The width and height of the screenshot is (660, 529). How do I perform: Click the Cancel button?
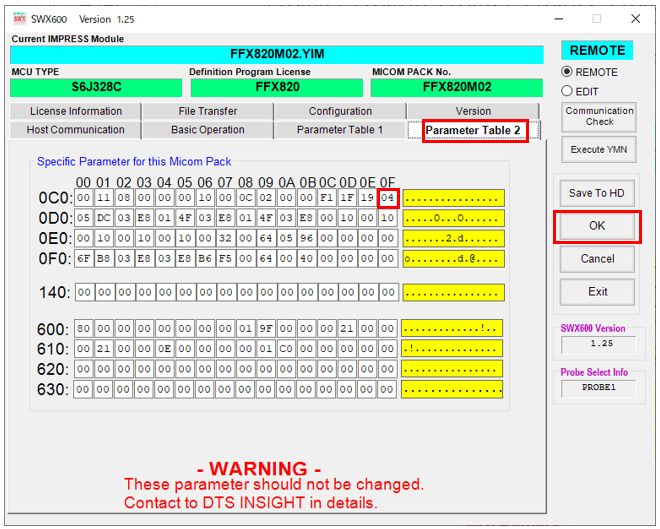point(597,259)
